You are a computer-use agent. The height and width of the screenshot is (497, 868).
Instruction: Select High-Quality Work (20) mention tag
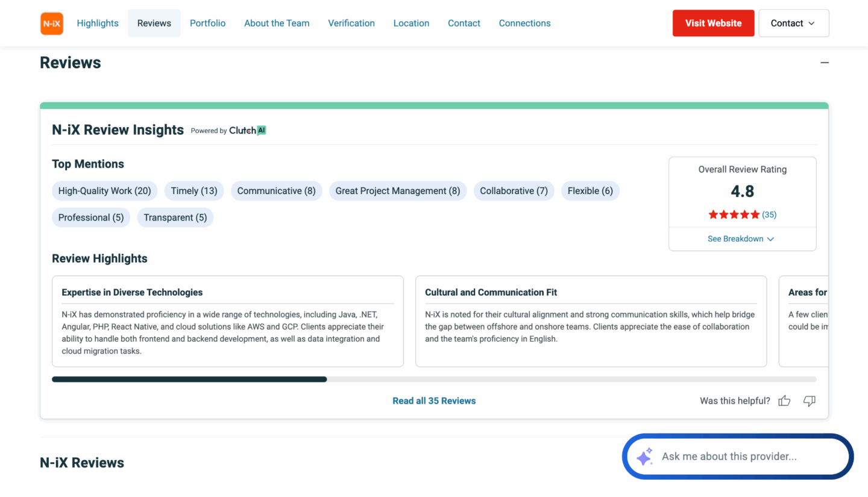pos(105,191)
